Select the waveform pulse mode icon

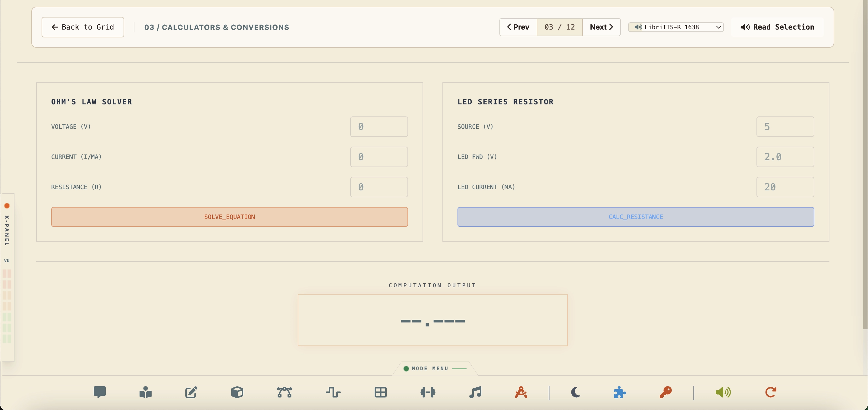(333, 392)
